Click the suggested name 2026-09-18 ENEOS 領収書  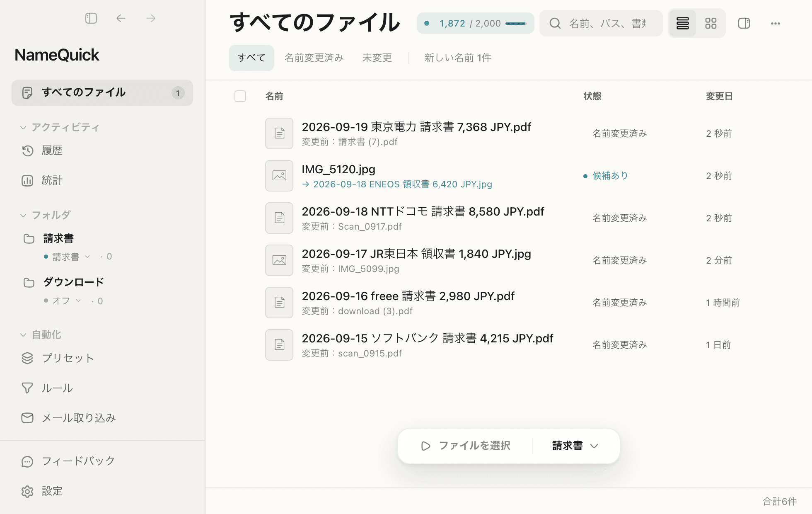[x=397, y=184]
